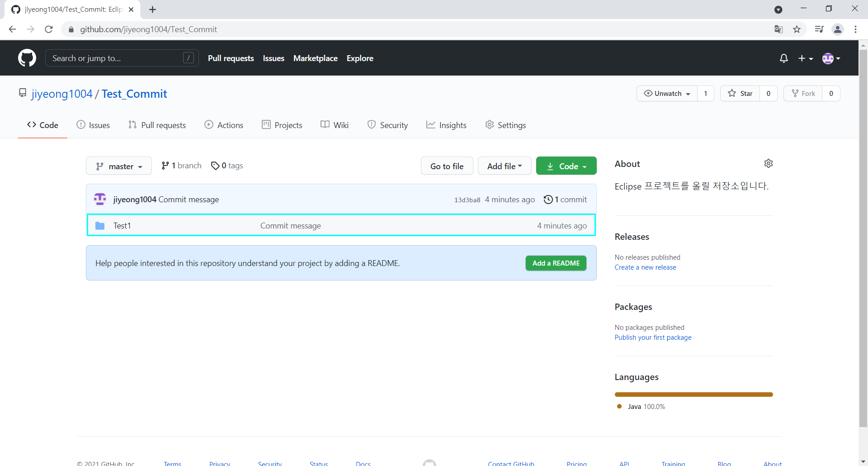This screenshot has width=868, height=466.
Task: Star the repository
Action: pos(740,94)
